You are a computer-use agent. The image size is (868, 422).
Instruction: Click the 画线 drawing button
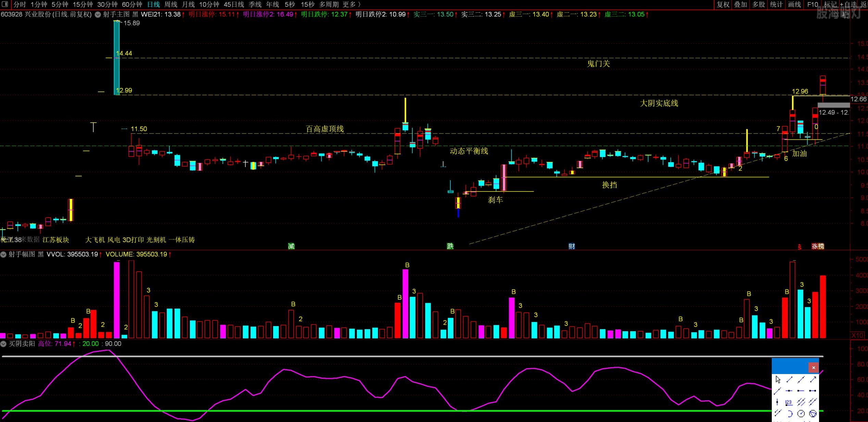[x=794, y=4]
